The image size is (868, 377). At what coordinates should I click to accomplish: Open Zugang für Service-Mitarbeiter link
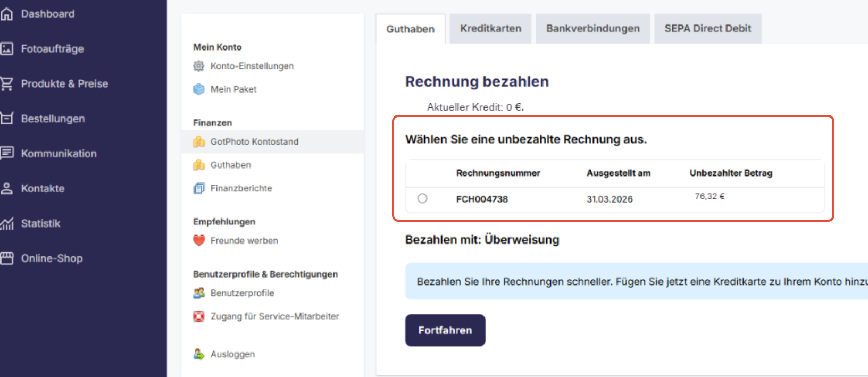tap(274, 316)
